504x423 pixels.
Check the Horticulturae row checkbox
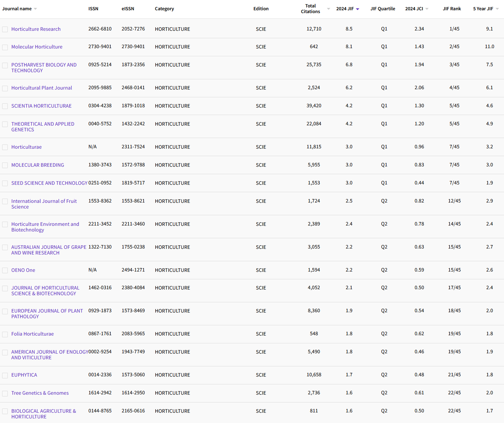point(5,147)
